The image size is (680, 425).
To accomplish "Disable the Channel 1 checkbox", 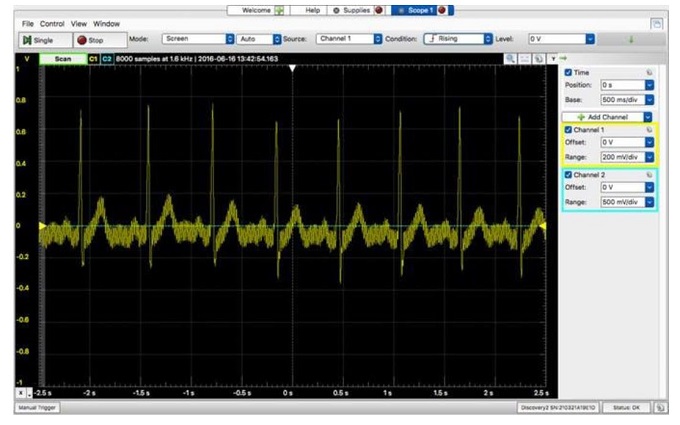I will coord(569,130).
